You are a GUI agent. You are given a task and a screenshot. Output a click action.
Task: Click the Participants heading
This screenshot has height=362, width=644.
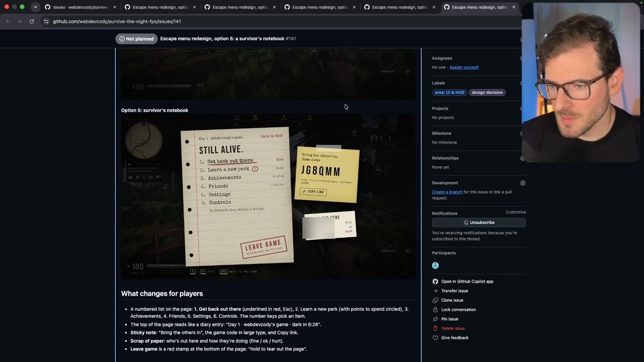(444, 253)
